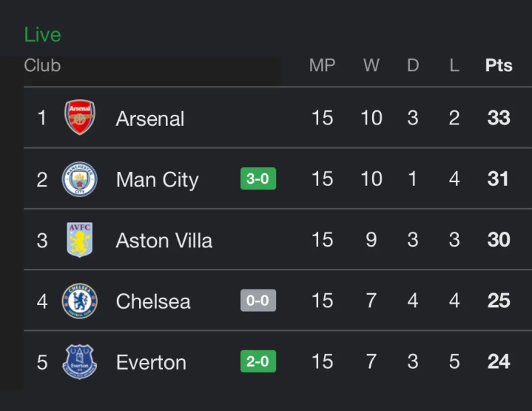Click the Arsenal club crest icon
The height and width of the screenshot is (411, 532).
point(79,118)
